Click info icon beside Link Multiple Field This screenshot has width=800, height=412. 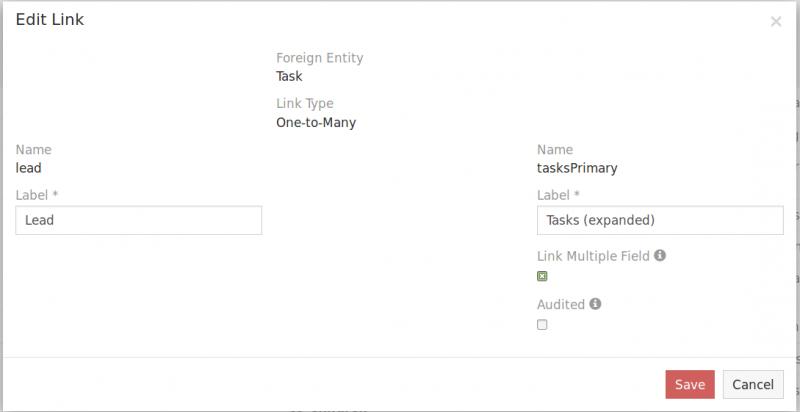[x=660, y=255]
